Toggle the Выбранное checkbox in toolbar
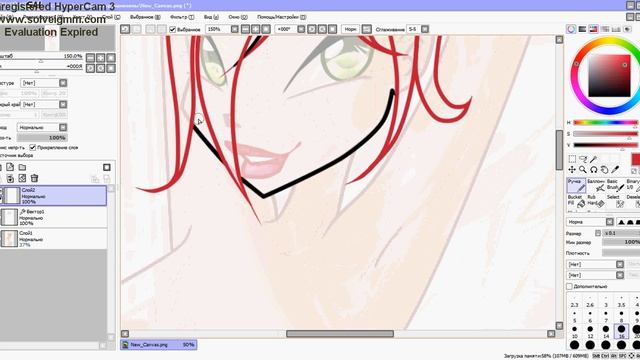 tap(172, 29)
